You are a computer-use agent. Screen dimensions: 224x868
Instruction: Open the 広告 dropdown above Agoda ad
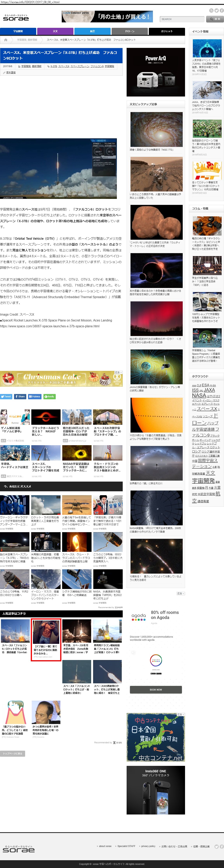[x=181, y=593]
